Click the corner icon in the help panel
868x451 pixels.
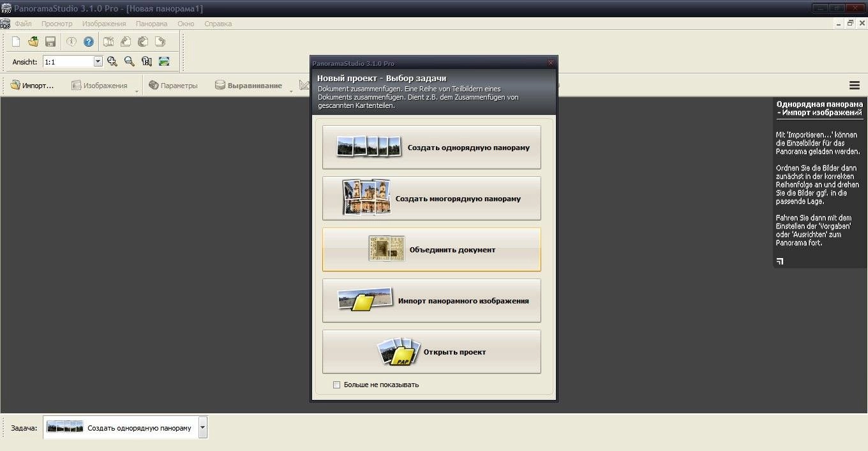779,261
